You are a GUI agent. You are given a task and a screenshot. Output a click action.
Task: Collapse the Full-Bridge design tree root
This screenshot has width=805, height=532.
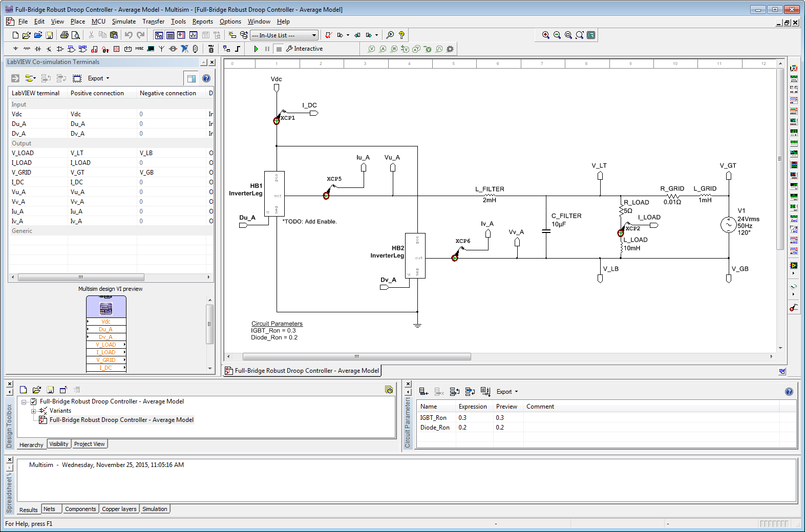(24, 402)
